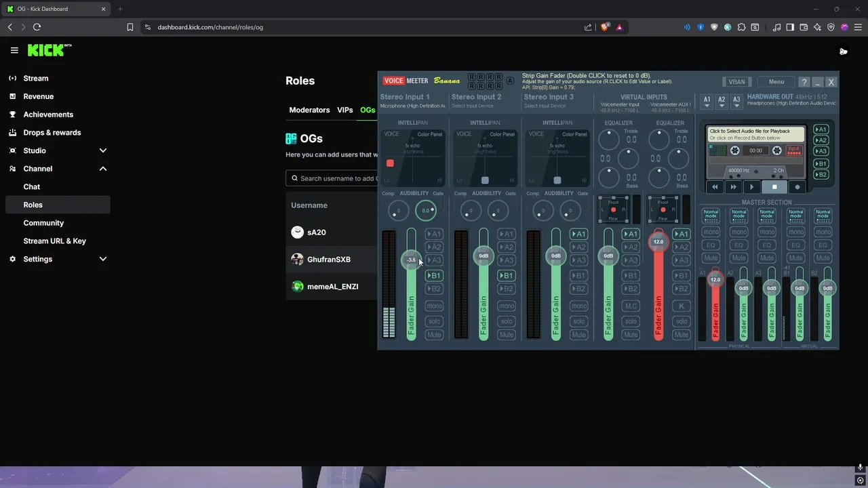Open the VBAN button in Voicemeeter

point(736,81)
